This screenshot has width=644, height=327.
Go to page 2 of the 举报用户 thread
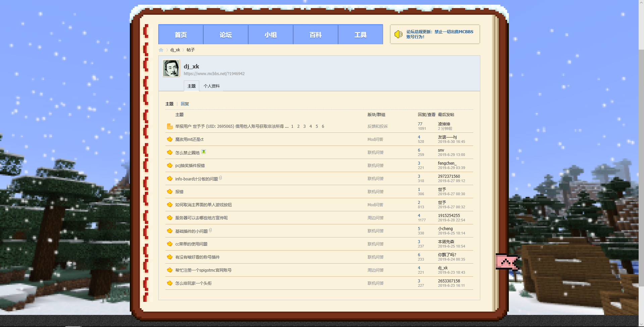coord(298,126)
